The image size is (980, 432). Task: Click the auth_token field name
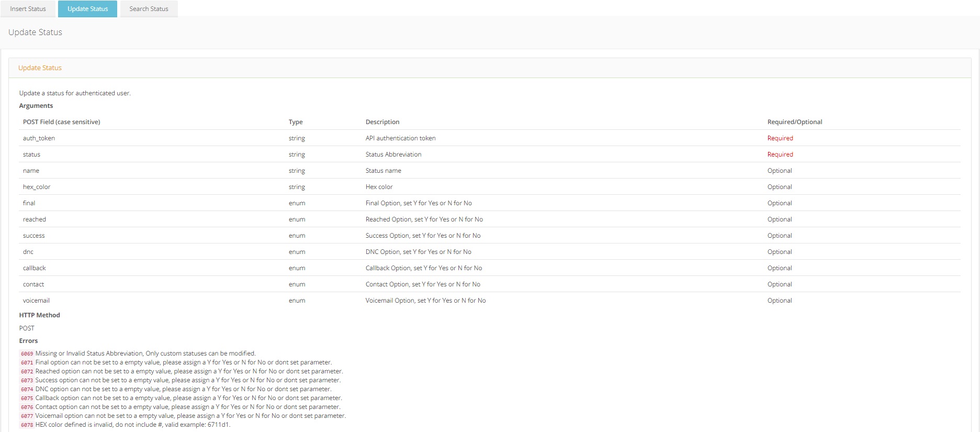(x=39, y=138)
